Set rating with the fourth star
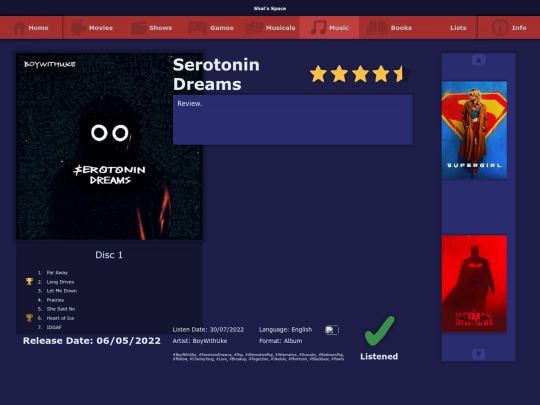This screenshot has width=540, height=405. 381,74
